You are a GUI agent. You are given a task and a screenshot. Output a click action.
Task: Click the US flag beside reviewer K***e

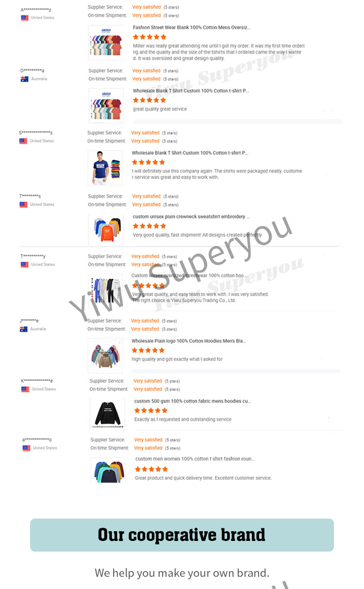(x=25, y=389)
